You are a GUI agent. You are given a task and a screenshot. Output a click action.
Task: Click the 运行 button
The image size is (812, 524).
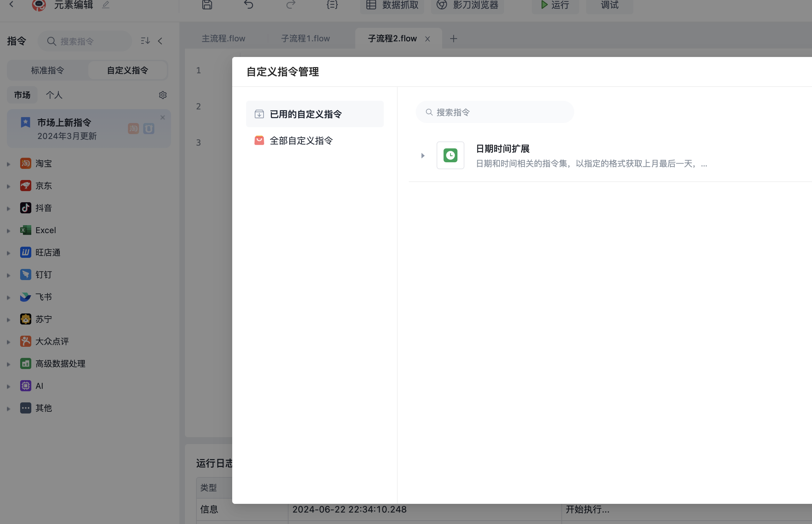point(555,5)
